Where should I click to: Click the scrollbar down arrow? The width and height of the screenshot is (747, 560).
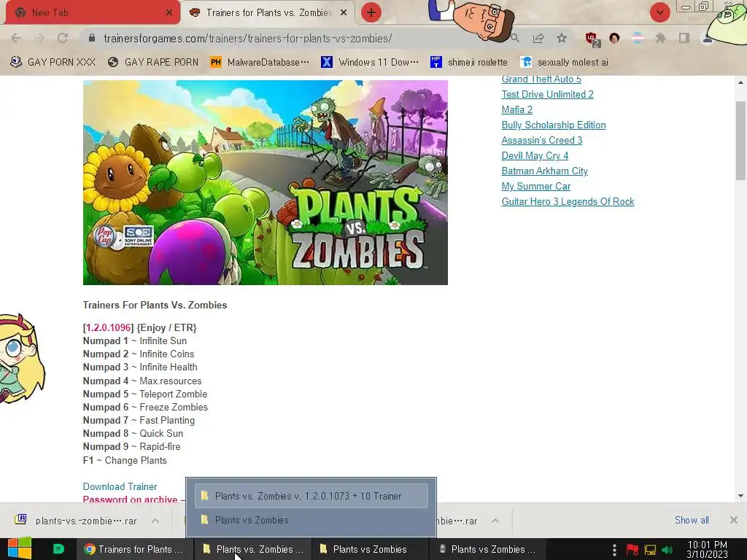coord(741,496)
